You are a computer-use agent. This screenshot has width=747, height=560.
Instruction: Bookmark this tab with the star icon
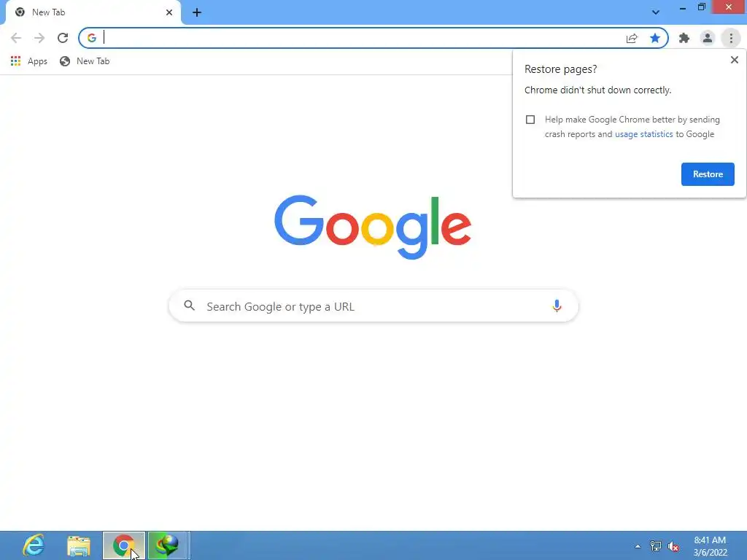655,38
